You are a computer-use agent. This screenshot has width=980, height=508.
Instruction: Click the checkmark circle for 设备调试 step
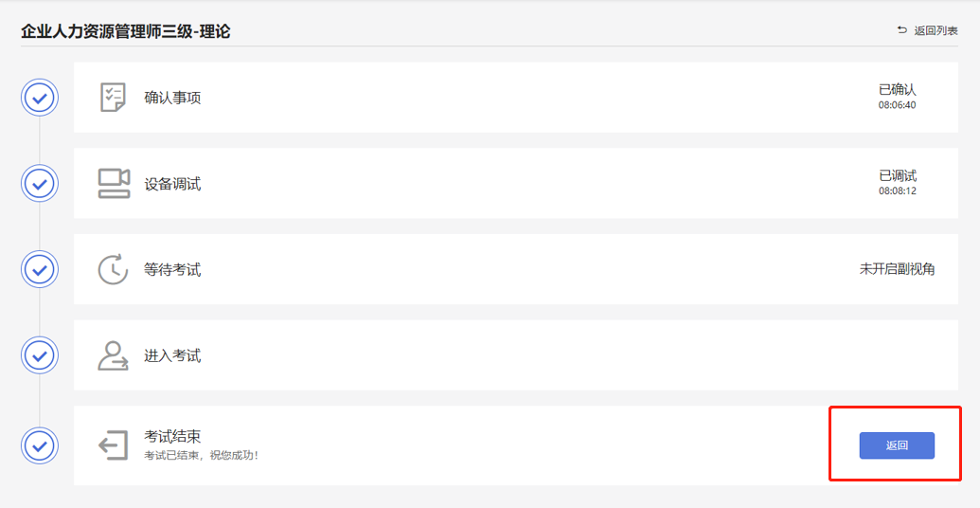click(40, 183)
